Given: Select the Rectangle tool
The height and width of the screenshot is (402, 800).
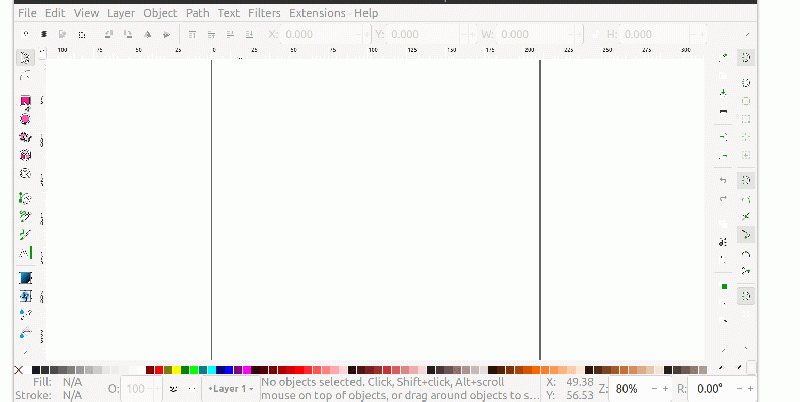Looking at the screenshot, I should pos(25,101).
